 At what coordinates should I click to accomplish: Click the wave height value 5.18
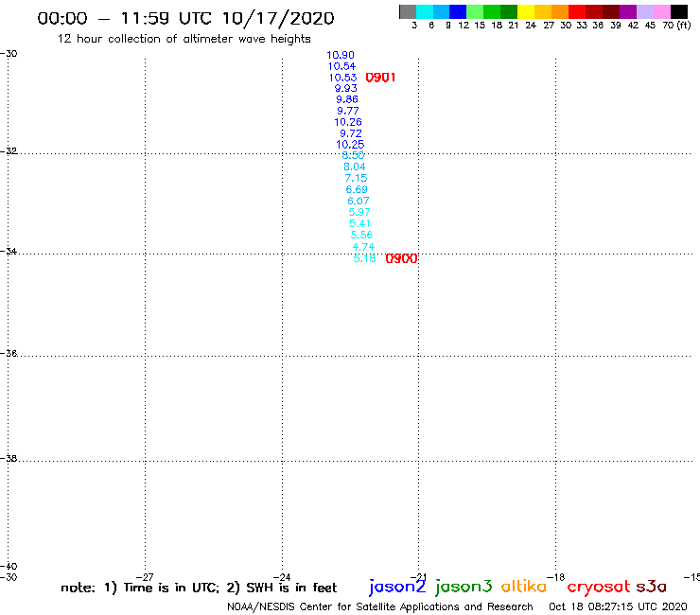[364, 258]
